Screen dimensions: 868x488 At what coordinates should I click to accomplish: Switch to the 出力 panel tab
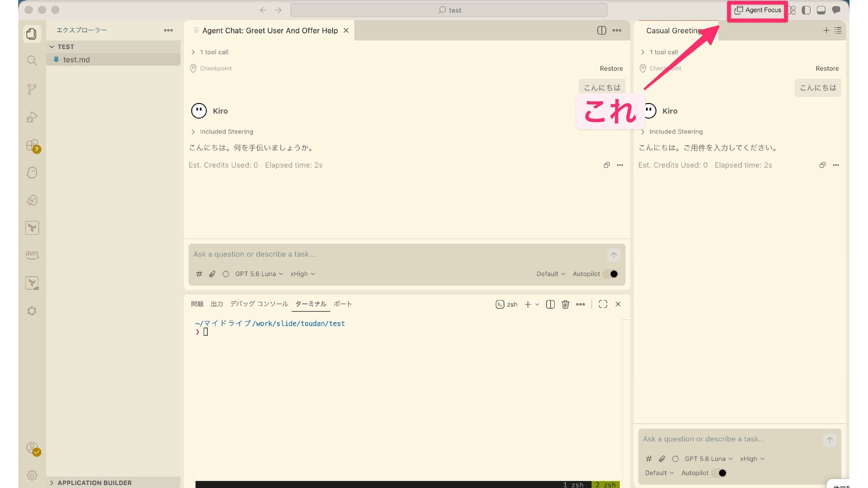(217, 304)
